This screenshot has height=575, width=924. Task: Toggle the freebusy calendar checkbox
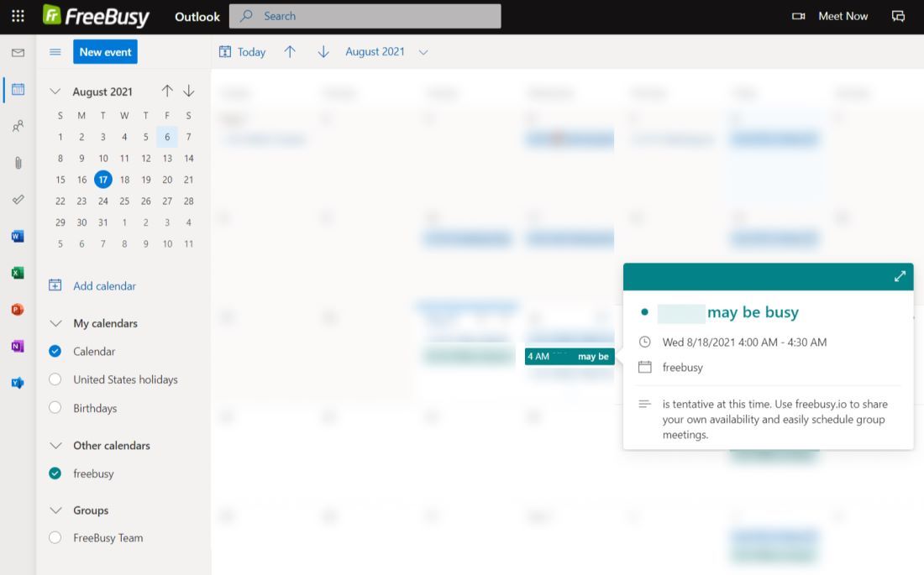coord(55,473)
